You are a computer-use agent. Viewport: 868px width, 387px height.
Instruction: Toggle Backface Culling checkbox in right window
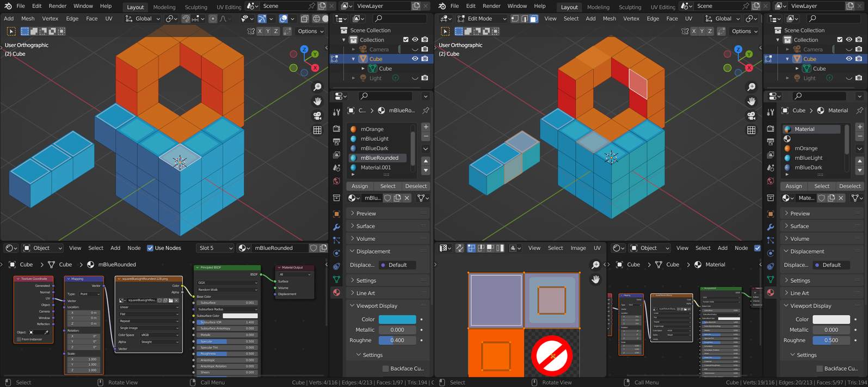[820, 368]
